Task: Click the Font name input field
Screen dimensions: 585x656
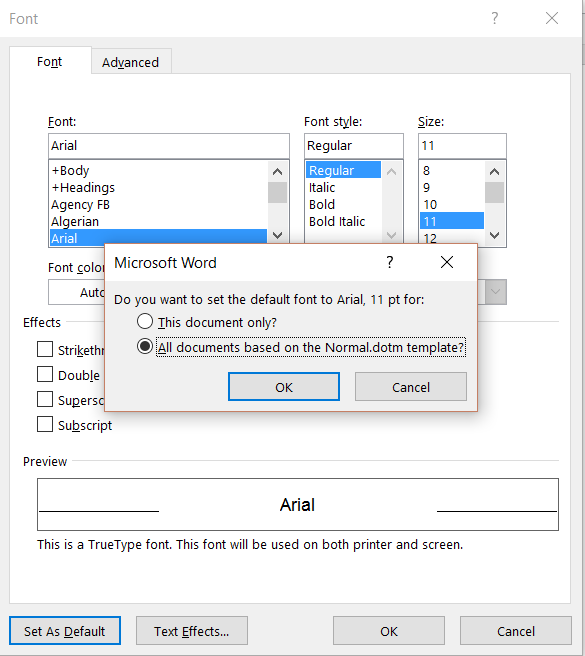Action: pyautogui.click(x=169, y=146)
